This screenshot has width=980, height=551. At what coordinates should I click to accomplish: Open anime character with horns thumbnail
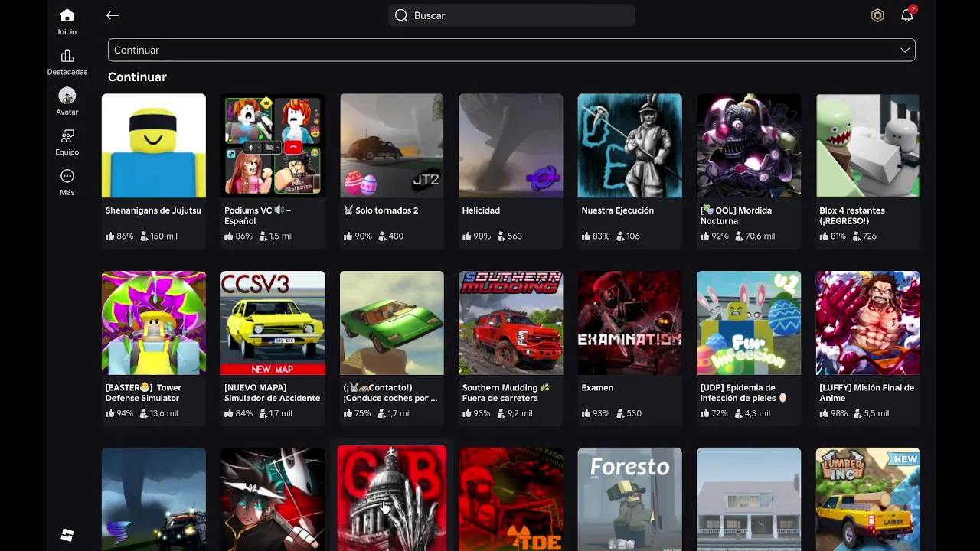click(273, 499)
